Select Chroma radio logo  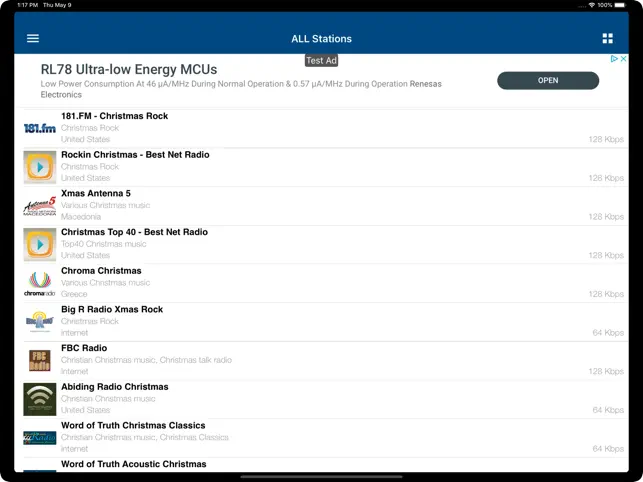39,283
